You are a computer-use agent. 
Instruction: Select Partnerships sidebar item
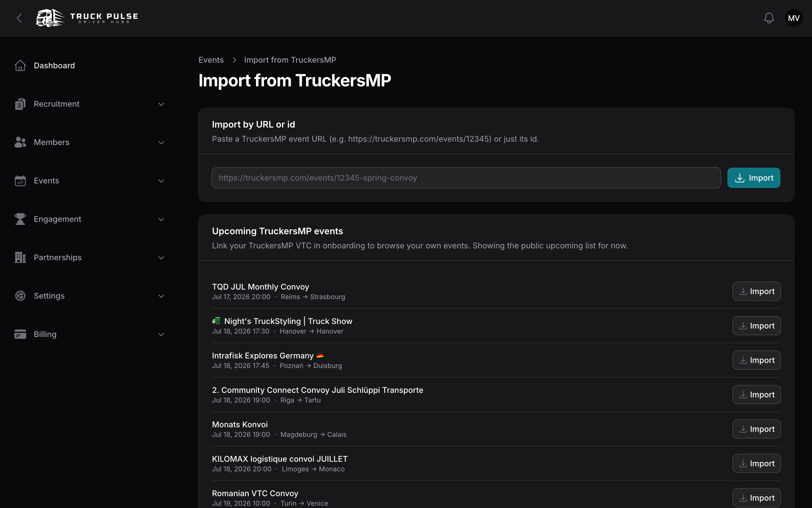click(90, 257)
